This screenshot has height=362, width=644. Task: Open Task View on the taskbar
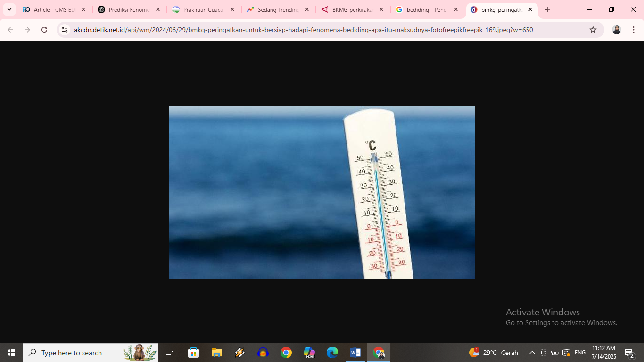click(170, 353)
